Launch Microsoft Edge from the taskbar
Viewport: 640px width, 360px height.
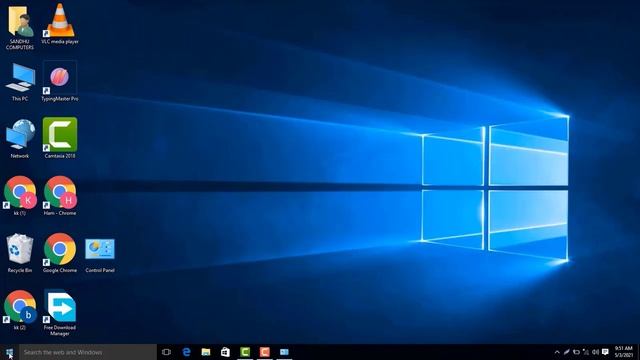[x=186, y=352]
